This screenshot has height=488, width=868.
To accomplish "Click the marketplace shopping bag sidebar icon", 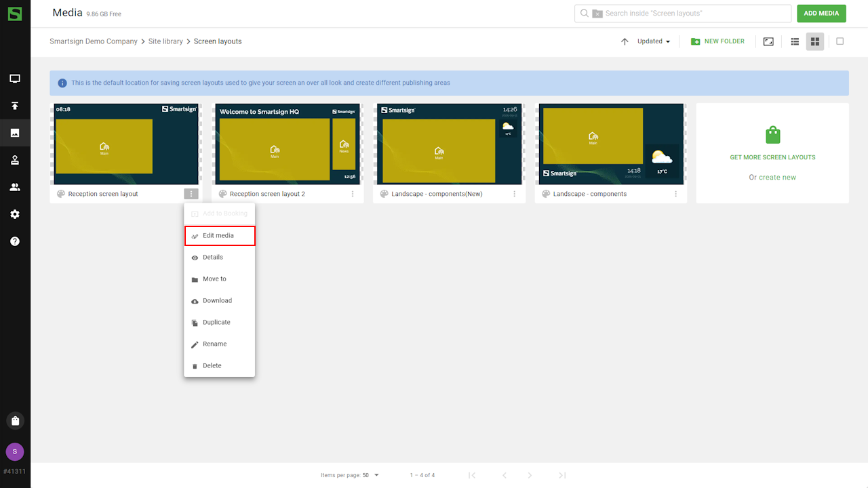I will click(15, 420).
